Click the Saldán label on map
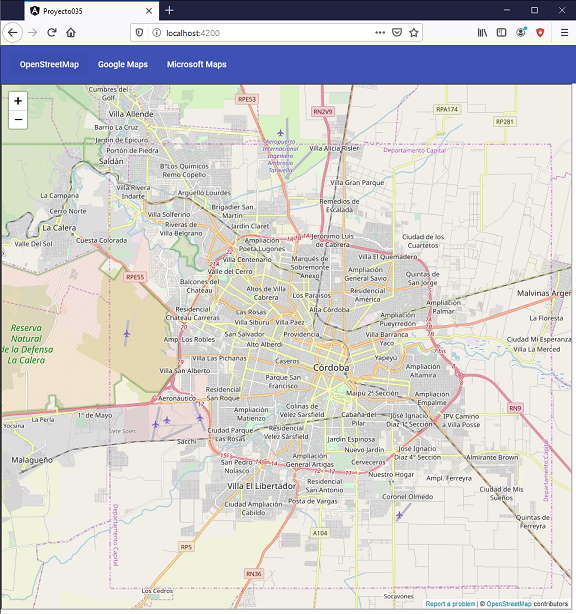 pos(111,161)
